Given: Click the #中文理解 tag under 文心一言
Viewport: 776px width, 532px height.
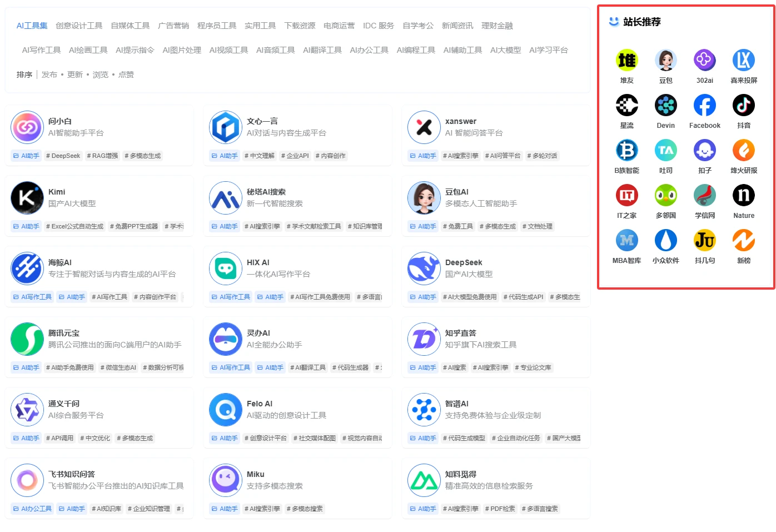Looking at the screenshot, I should point(260,156).
